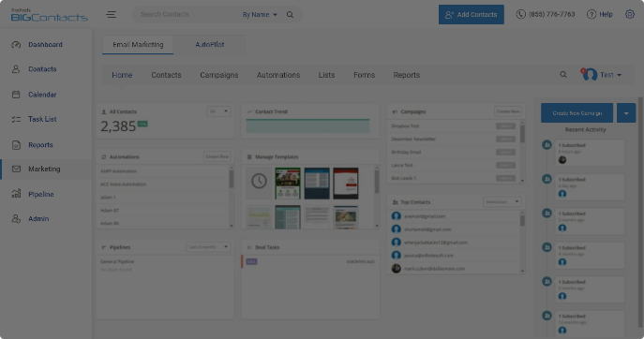
Task: Click Create New in Campaigns panel
Action: (x=508, y=111)
